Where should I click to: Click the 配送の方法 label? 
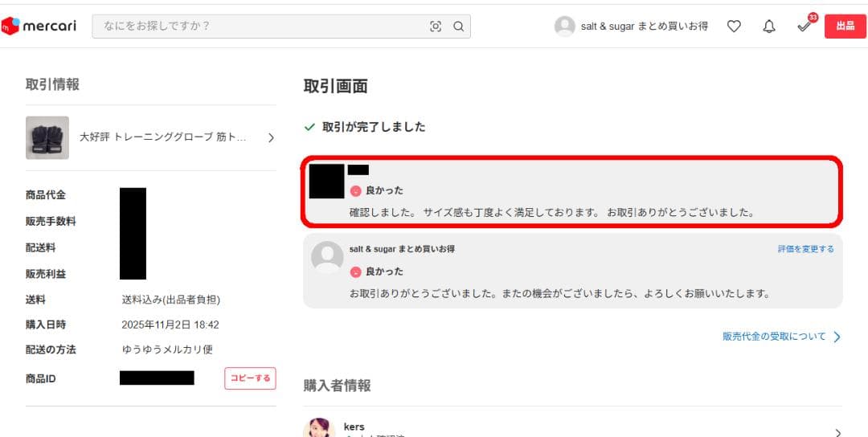51,349
